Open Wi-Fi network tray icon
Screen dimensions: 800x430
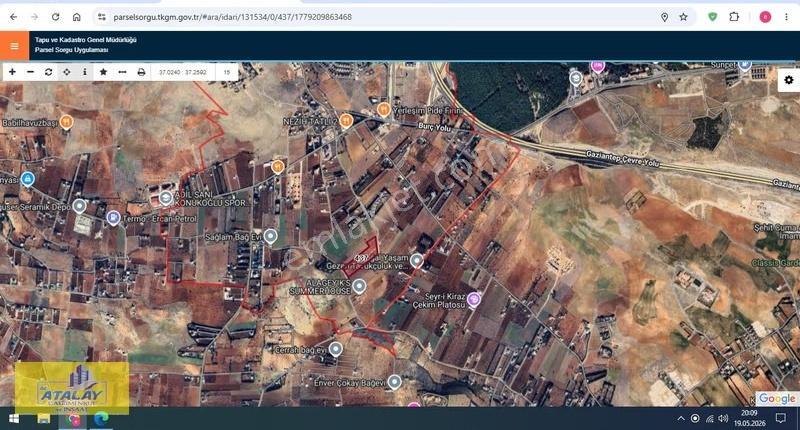click(x=709, y=419)
